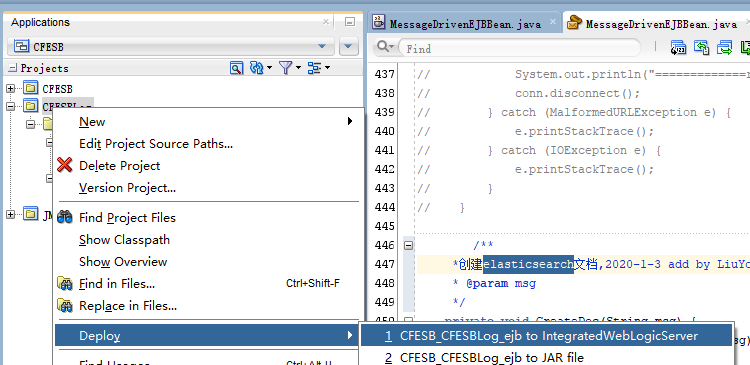
Task: Open the New submenu
Action: tap(208, 122)
